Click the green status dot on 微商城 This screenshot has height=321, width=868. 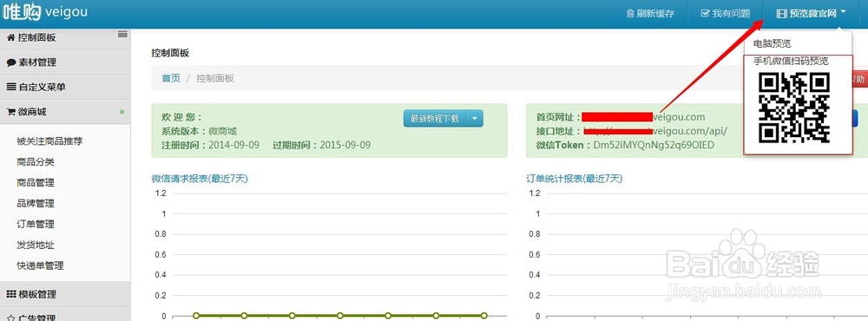point(122,113)
